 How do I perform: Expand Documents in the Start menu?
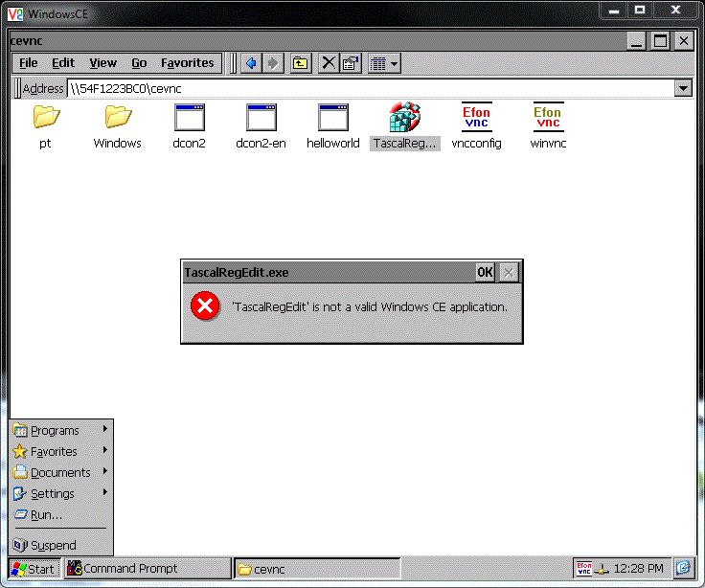[x=60, y=472]
